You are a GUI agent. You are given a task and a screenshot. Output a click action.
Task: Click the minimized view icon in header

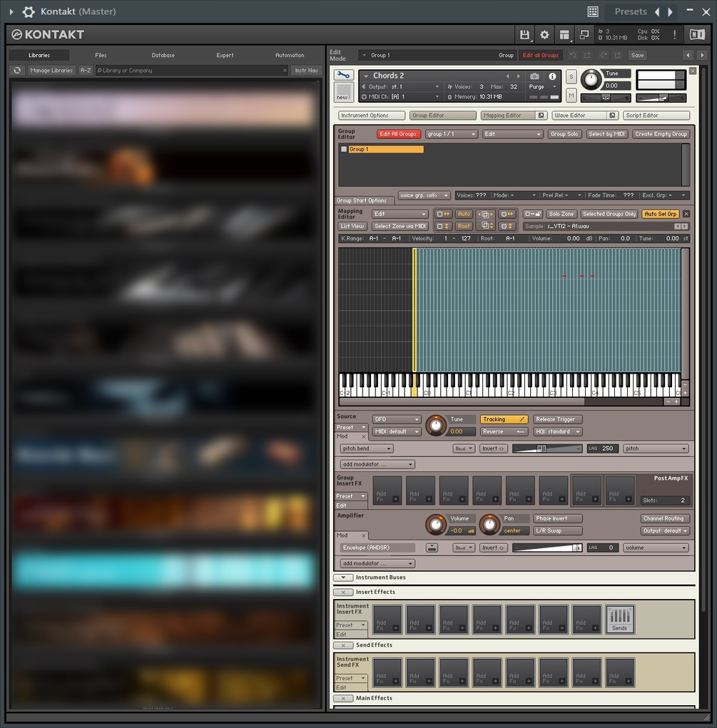tap(584, 35)
